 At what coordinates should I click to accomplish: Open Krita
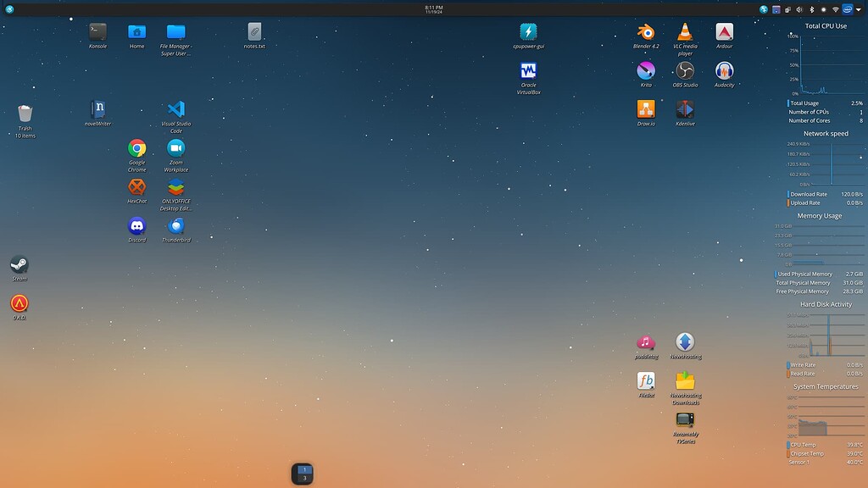pos(646,72)
